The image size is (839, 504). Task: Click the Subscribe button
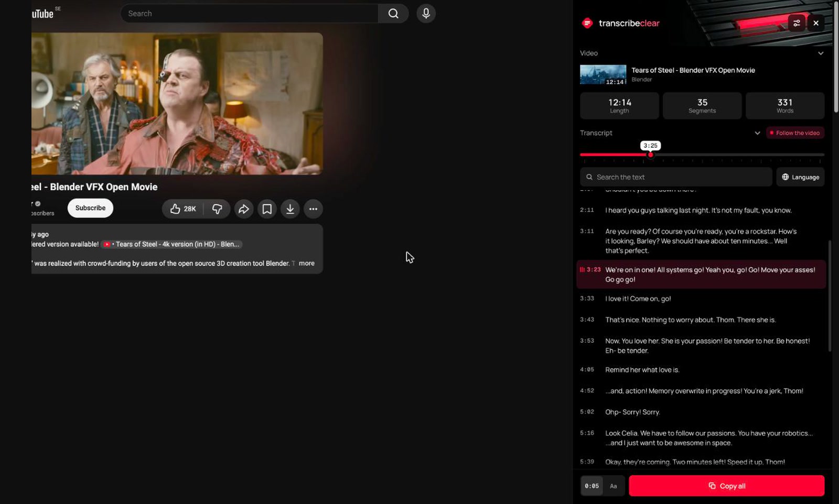pos(90,208)
